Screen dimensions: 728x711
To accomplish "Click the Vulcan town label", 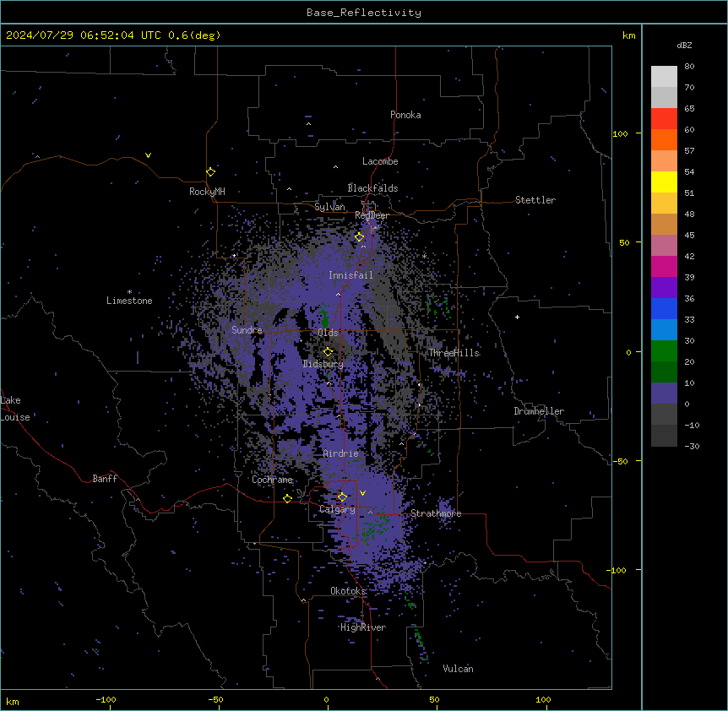I will coord(459,669).
